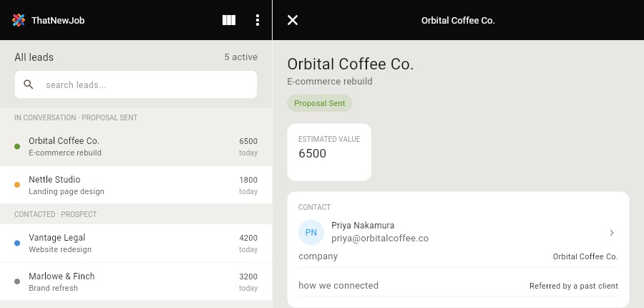Click the 4200 value for Vantage Legal

(248, 238)
